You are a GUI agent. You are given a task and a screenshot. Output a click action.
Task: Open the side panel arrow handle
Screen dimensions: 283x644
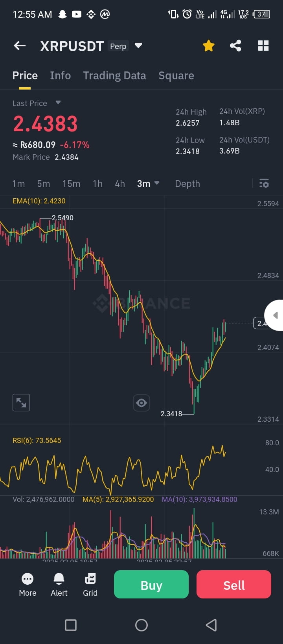[x=275, y=315]
